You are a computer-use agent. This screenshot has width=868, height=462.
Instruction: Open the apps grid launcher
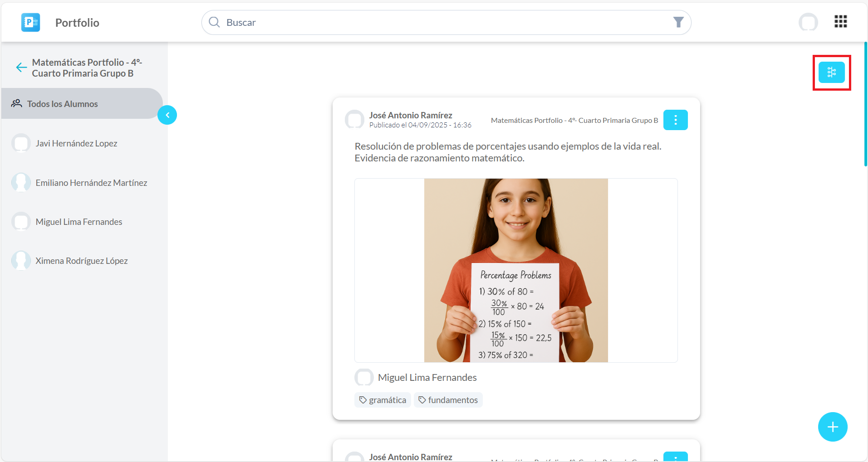pos(840,21)
